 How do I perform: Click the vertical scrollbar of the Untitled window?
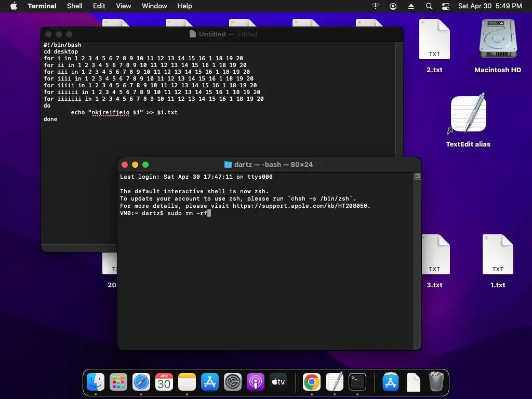(x=399, y=99)
